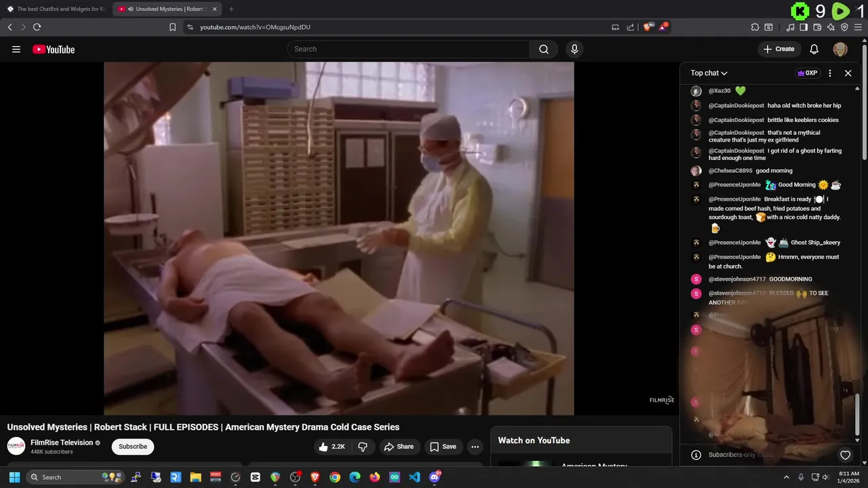Click Watch on YouTube heading
Viewport: 868px width, 488px height.
click(x=534, y=441)
